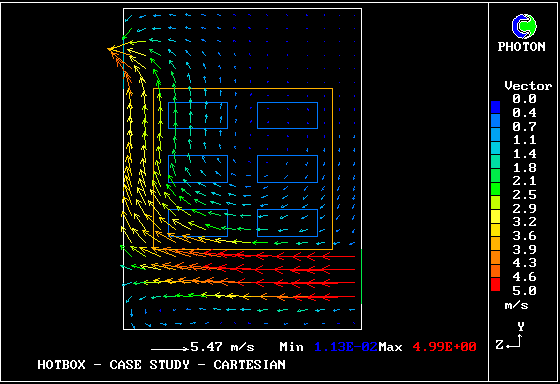Click the legend value 1.4
This screenshot has width=560, height=384.
(524, 154)
